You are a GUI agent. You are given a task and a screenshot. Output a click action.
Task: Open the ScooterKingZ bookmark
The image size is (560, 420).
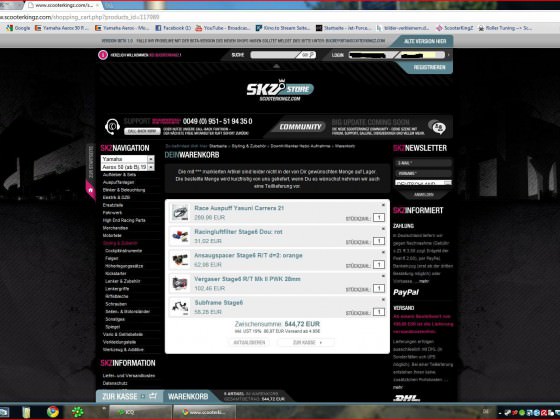(455, 28)
